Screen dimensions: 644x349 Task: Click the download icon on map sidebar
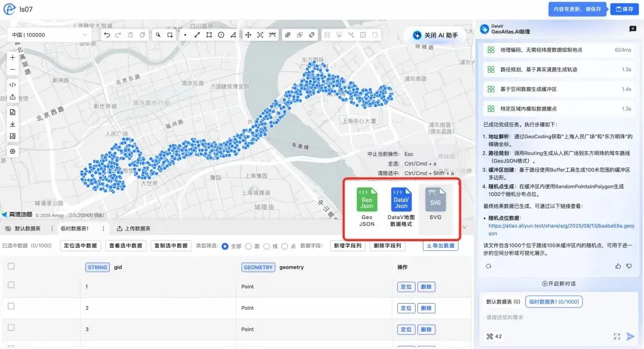coord(13,124)
